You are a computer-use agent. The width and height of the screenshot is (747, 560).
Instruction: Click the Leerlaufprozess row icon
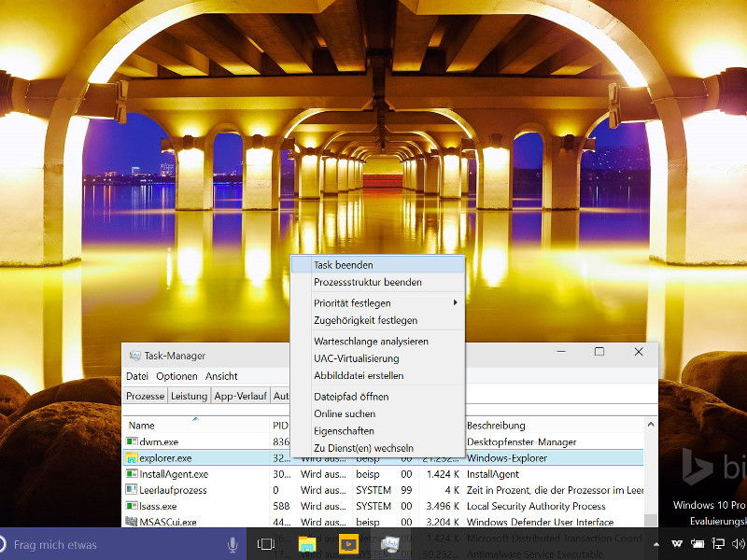click(x=132, y=489)
